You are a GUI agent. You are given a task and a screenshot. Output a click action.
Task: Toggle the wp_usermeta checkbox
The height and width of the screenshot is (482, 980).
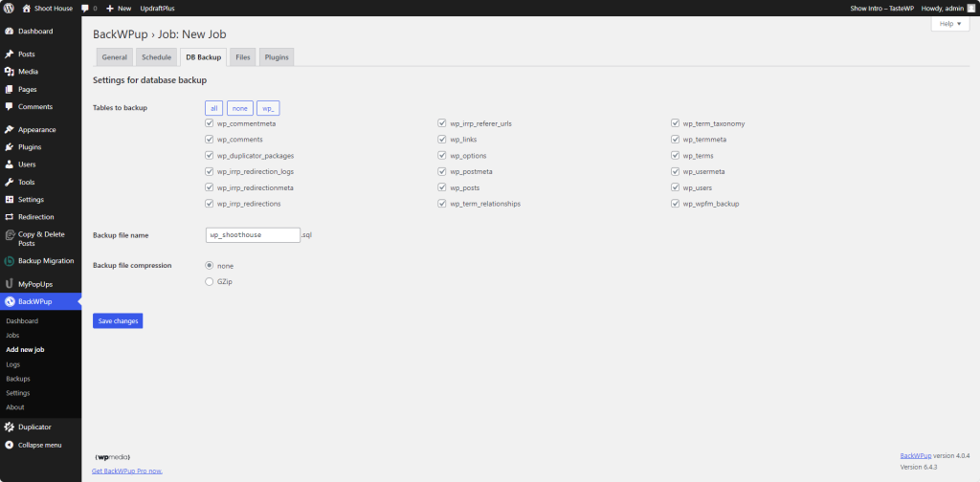pyautogui.click(x=675, y=171)
